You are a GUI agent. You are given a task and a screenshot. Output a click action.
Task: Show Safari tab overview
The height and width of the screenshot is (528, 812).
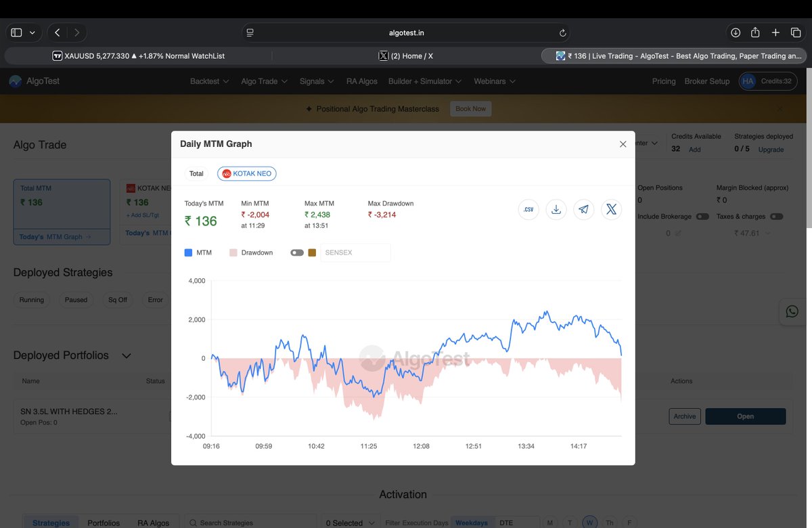coord(795,32)
